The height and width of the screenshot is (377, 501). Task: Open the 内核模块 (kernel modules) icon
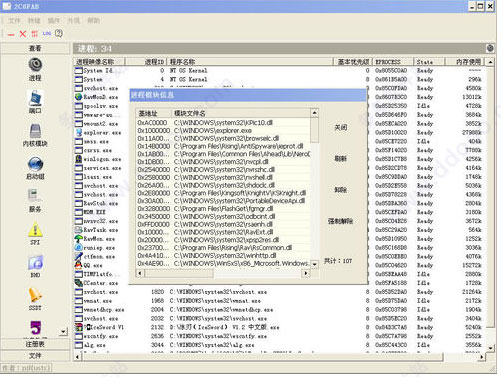tap(35, 131)
